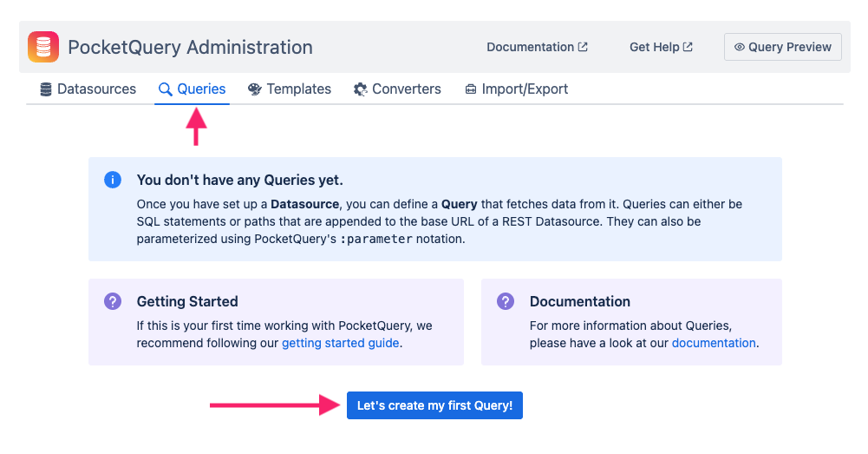
Task: Switch to the Datasources tab
Action: click(x=96, y=89)
